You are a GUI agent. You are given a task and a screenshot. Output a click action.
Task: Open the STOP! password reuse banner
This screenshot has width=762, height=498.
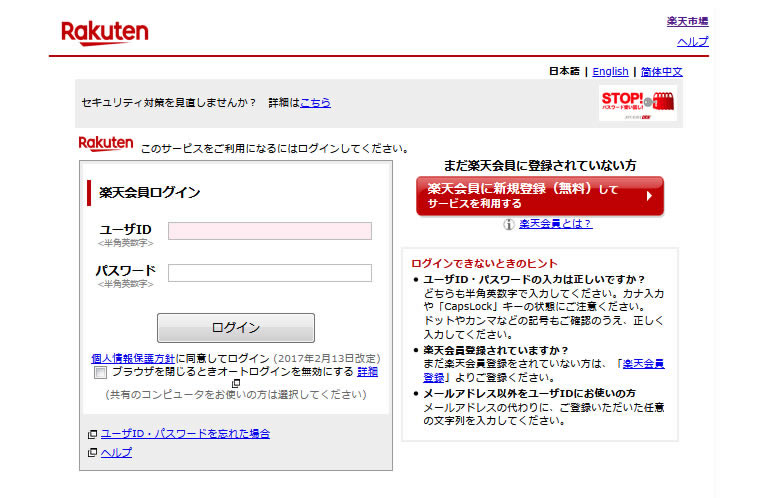click(638, 103)
